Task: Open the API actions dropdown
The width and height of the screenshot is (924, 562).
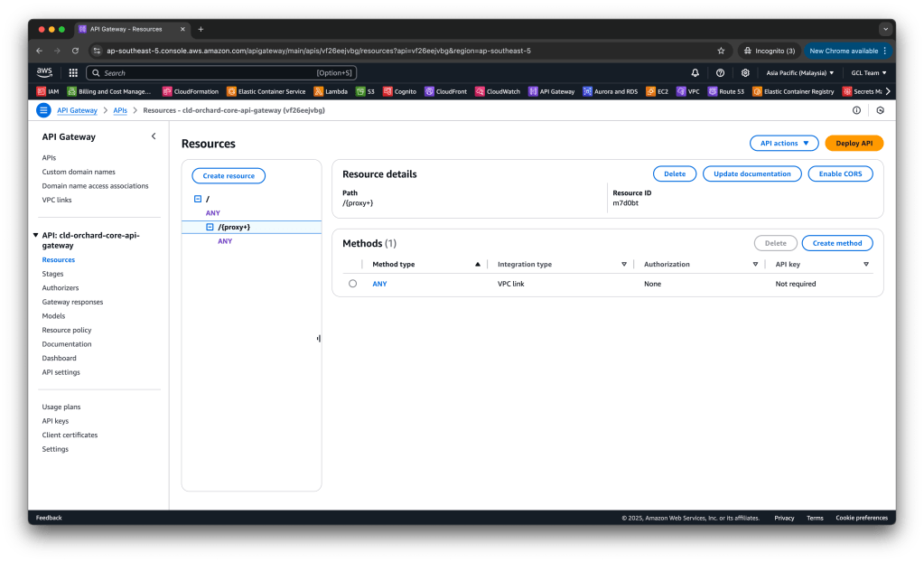Action: (x=783, y=144)
